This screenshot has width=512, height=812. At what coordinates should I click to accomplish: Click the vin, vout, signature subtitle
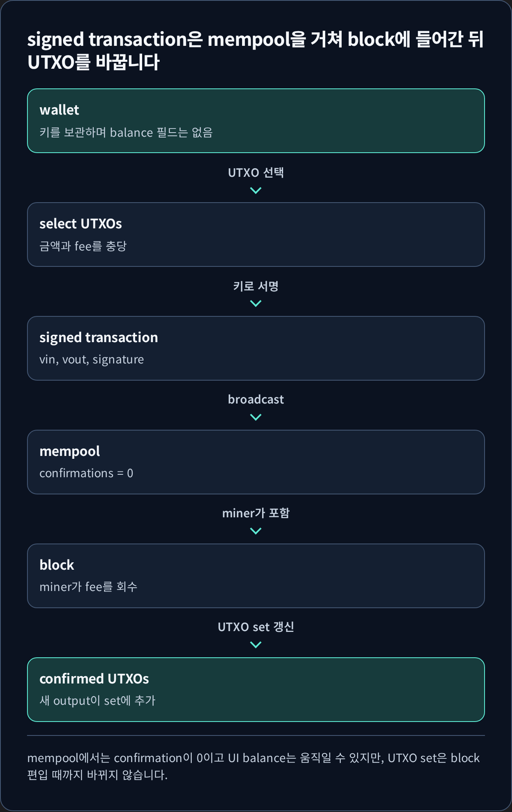click(92, 359)
